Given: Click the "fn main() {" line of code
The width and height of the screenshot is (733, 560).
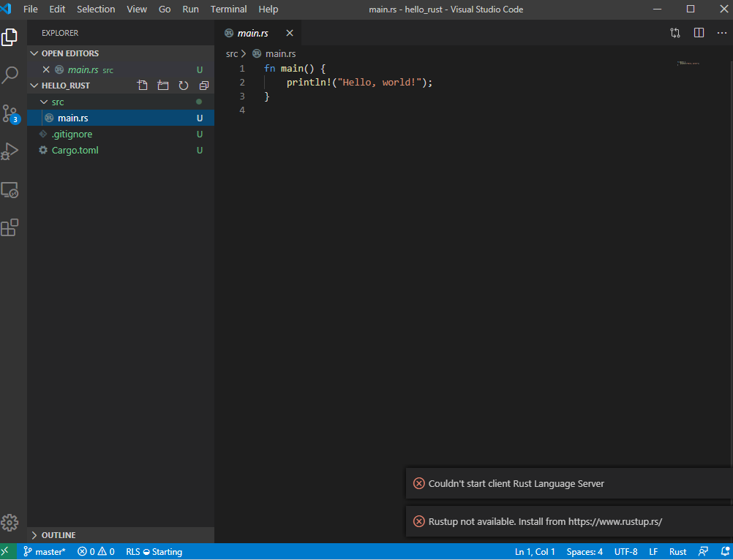Looking at the screenshot, I should 295,69.
